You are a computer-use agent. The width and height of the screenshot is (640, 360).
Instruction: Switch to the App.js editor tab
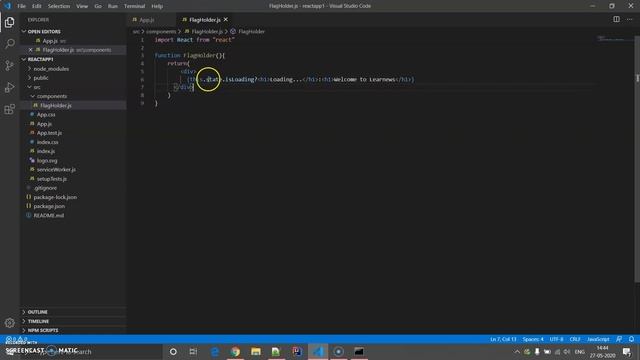(x=152, y=20)
